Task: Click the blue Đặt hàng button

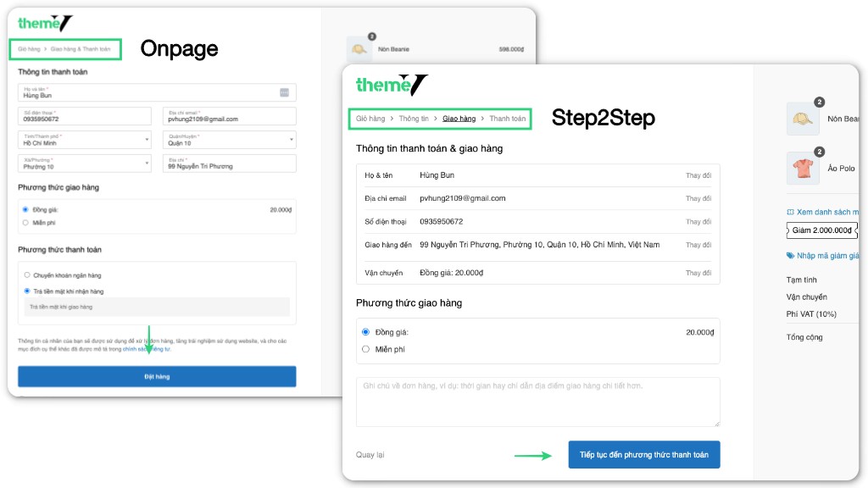Action: [x=157, y=376]
